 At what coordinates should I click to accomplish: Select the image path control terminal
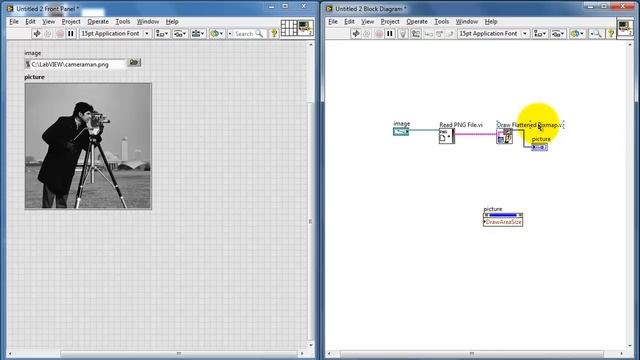pos(401,131)
